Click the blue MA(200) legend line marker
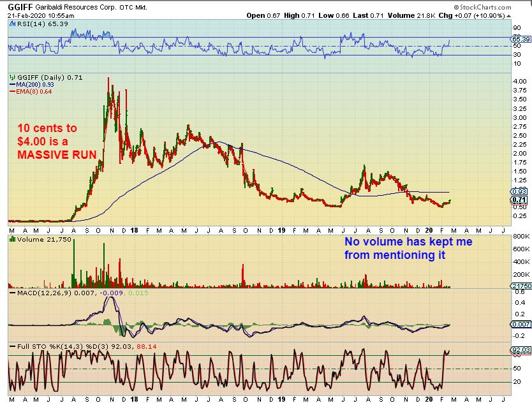532x403 pixels. (12, 84)
